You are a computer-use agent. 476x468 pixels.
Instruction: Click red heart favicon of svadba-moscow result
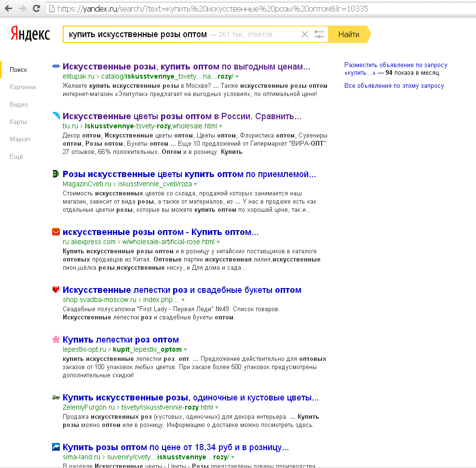tap(56, 290)
